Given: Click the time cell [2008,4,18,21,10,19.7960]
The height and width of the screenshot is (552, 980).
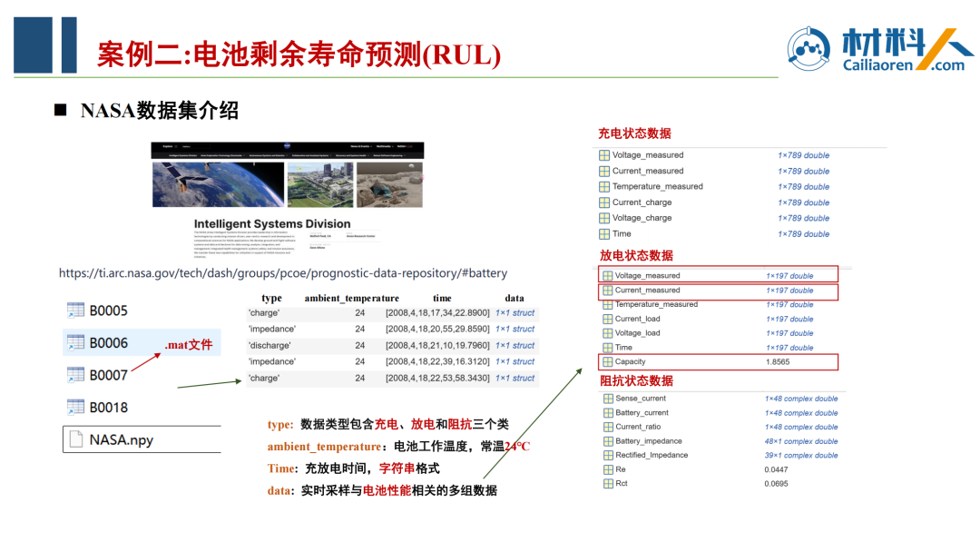Looking at the screenshot, I should pyautogui.click(x=437, y=345).
